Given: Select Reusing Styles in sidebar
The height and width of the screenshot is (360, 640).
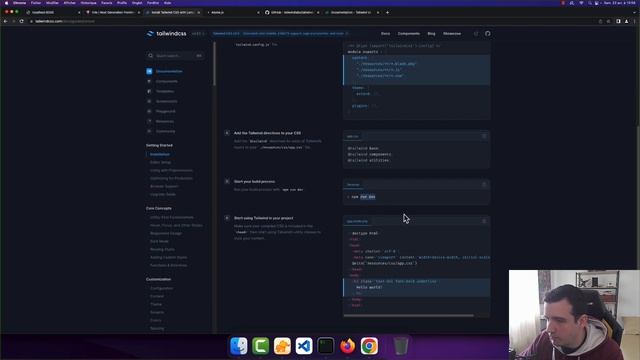Looking at the screenshot, I should point(162,249).
